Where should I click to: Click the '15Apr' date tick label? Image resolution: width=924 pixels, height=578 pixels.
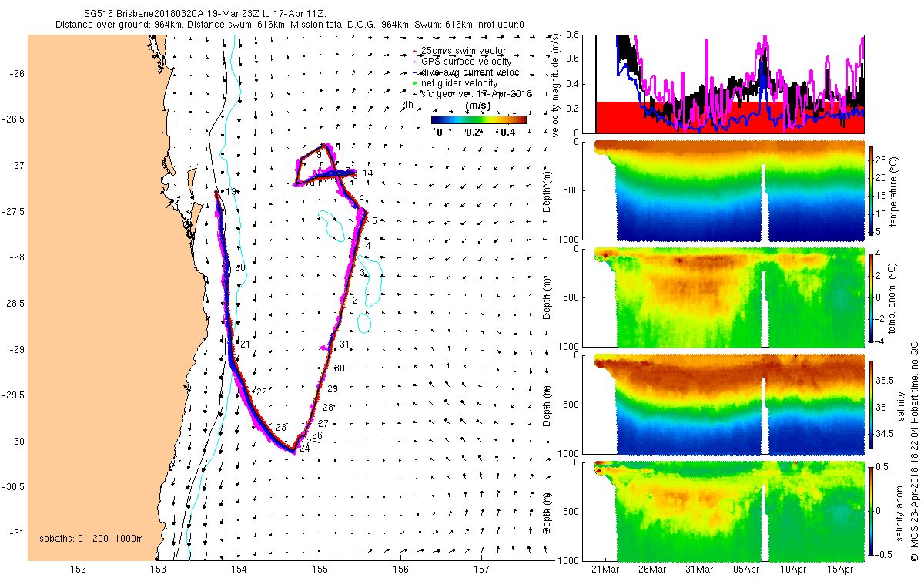click(x=841, y=570)
